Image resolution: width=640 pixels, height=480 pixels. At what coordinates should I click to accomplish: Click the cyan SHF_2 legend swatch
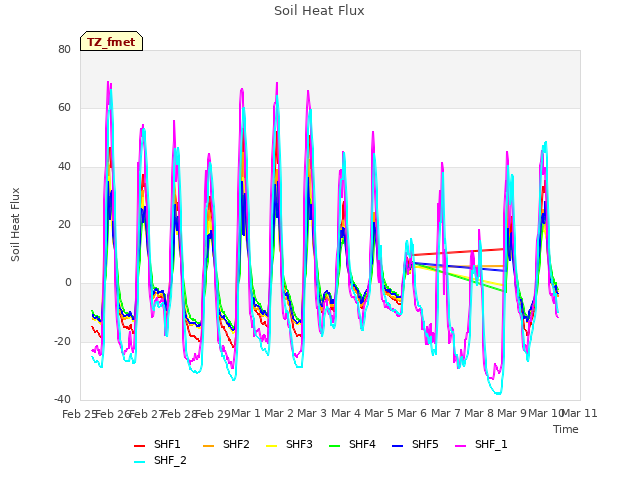tap(140, 462)
